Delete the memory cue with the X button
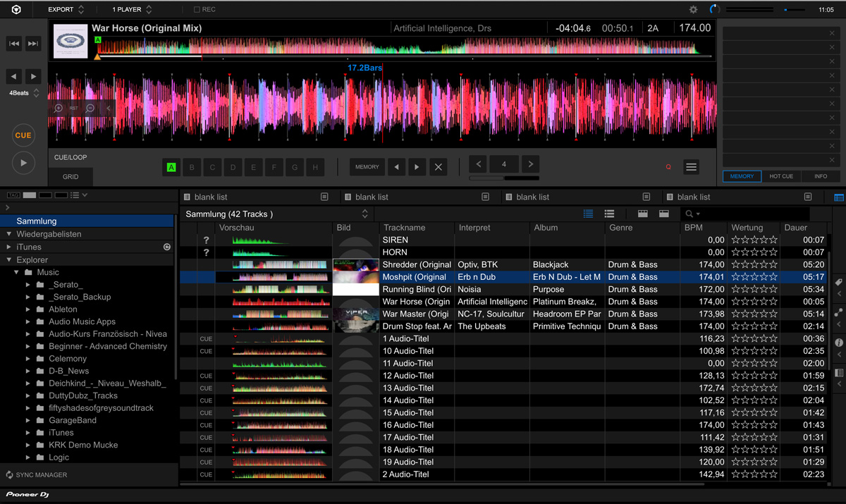Viewport: 846px width, 504px height. [438, 167]
